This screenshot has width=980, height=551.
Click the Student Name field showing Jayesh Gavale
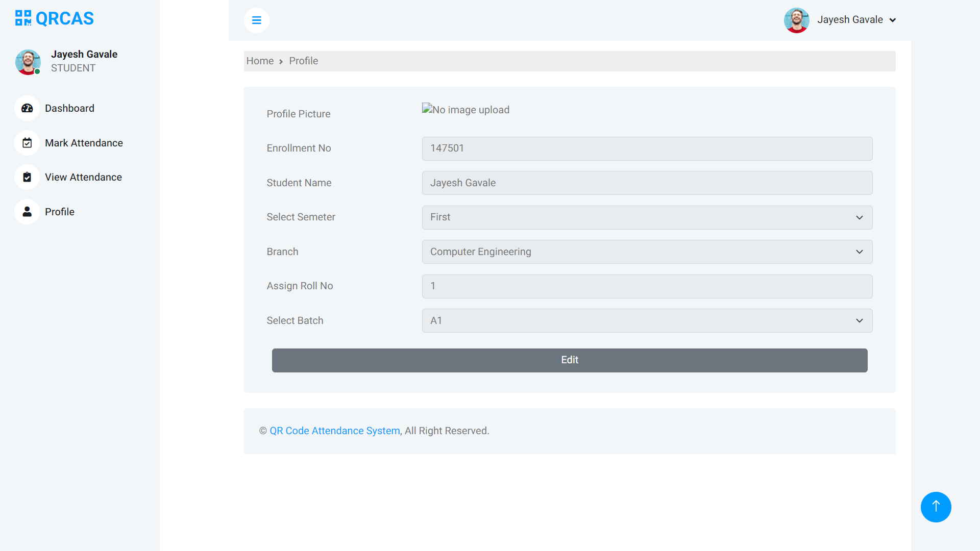point(647,183)
